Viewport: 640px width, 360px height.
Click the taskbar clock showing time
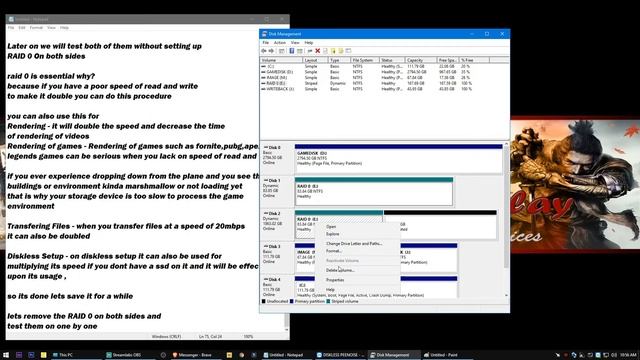tap(627, 355)
